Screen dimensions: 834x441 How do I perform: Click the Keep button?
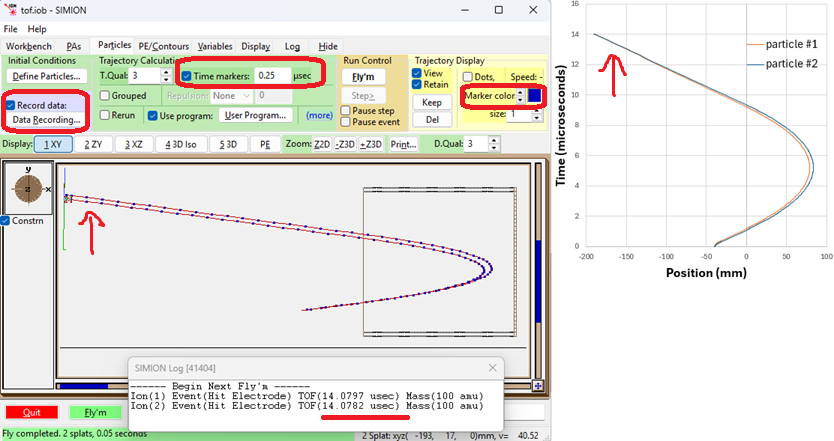pyautogui.click(x=431, y=103)
